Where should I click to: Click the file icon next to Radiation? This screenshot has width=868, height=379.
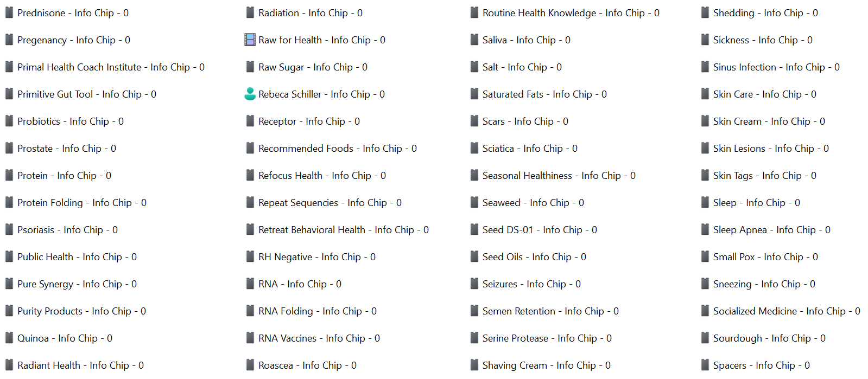point(250,12)
